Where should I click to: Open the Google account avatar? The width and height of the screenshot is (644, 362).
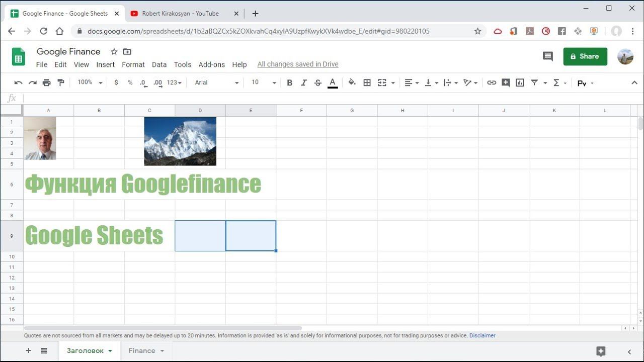point(625,57)
